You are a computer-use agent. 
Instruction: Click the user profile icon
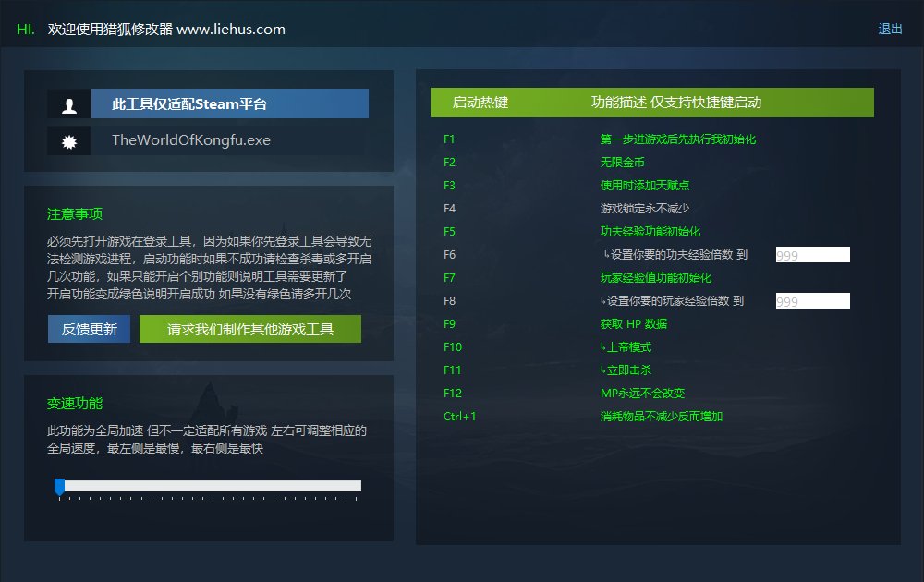pyautogui.click(x=69, y=105)
